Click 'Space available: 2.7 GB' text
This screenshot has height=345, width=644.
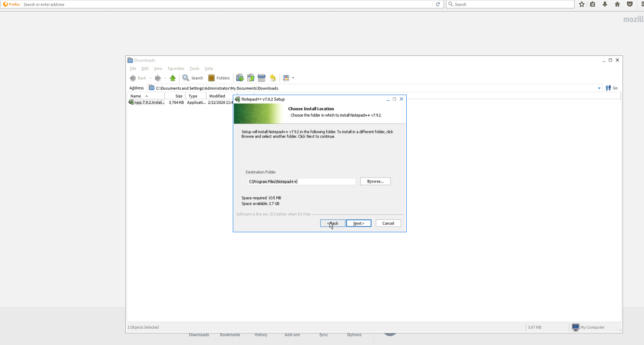click(x=260, y=204)
